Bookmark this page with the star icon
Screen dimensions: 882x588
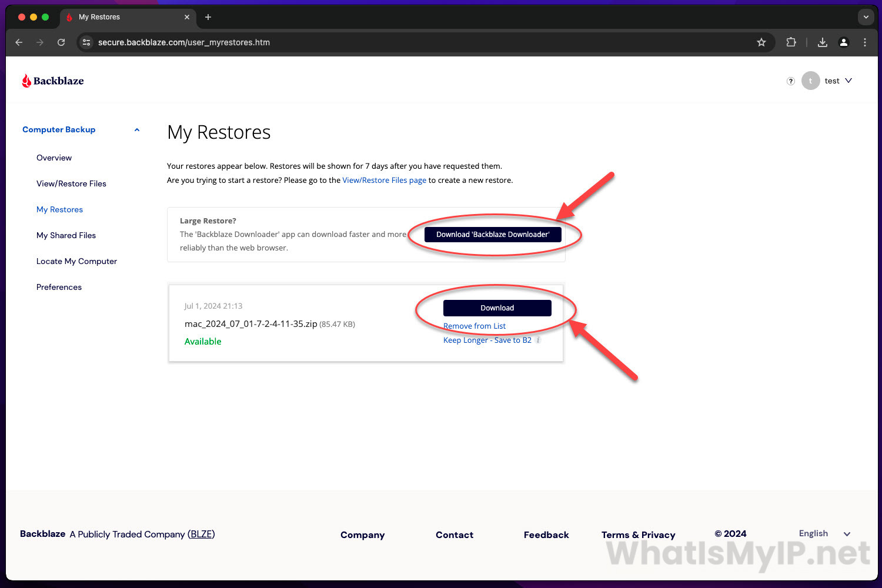point(761,42)
